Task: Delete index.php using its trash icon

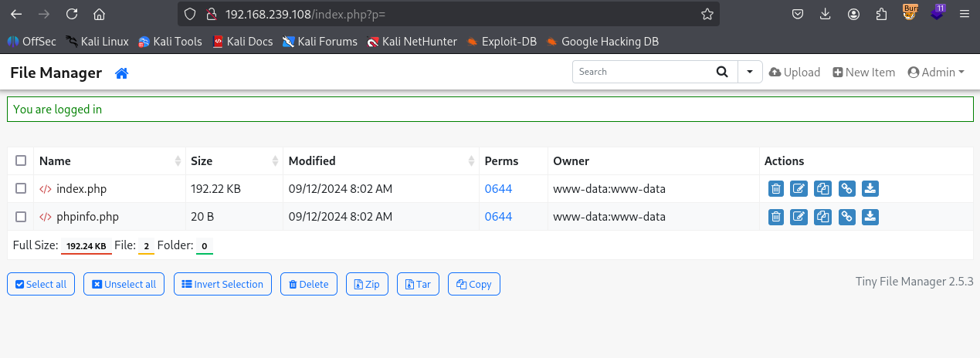Action: [x=776, y=189]
